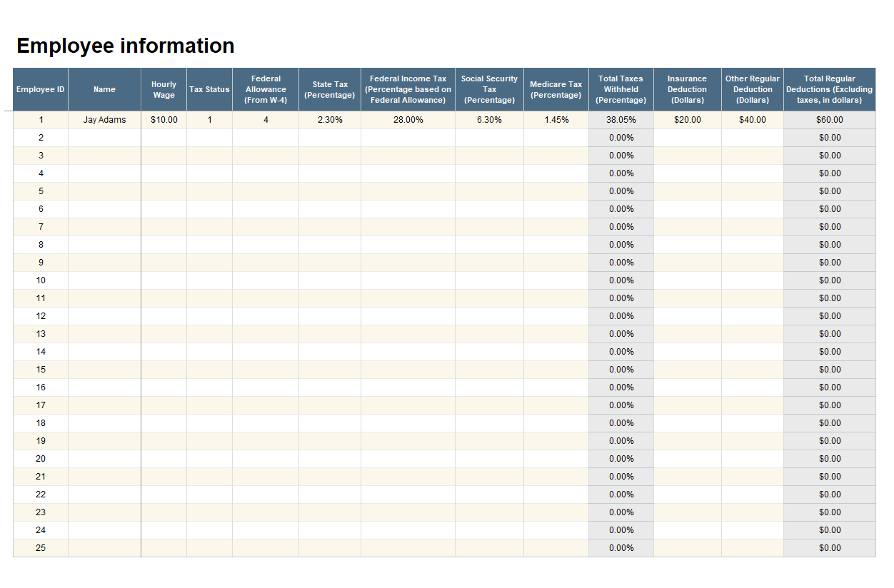Select the Medicare Tax (Percentage) header
This screenshot has height=588, width=894.
click(556, 89)
